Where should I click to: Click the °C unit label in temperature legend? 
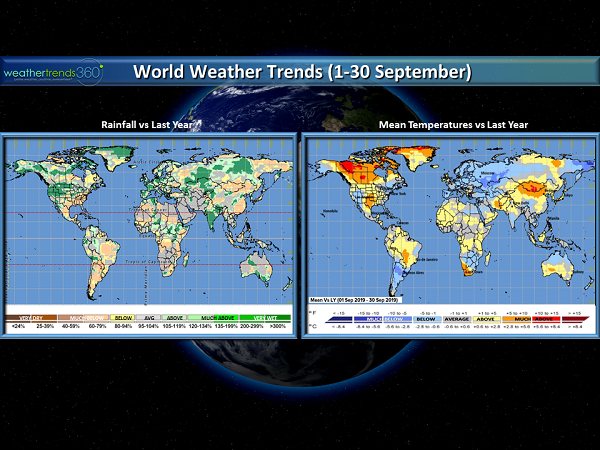tap(311, 326)
